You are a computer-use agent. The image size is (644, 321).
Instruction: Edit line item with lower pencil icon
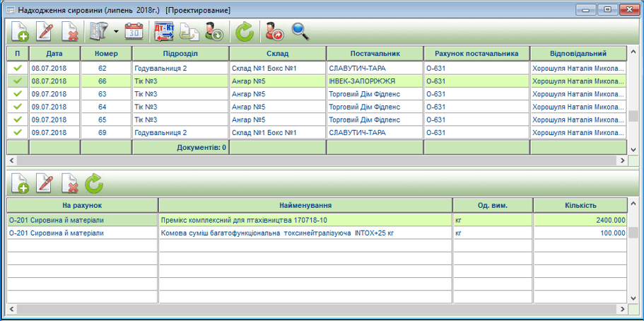[x=45, y=184]
